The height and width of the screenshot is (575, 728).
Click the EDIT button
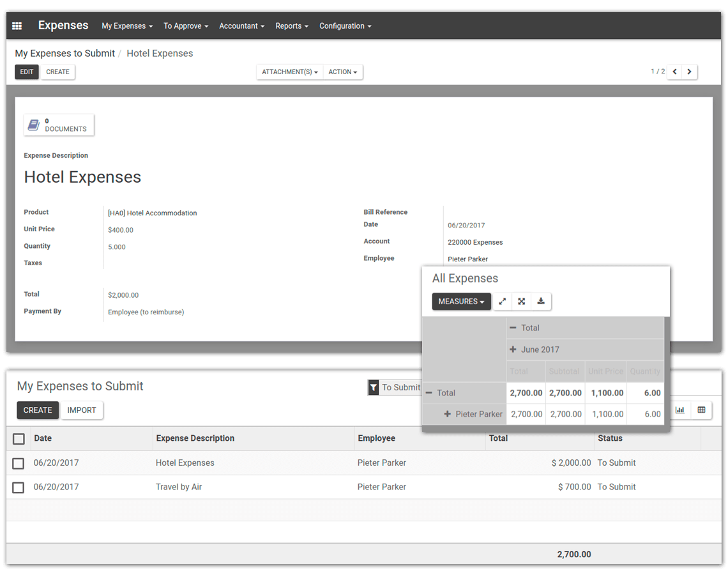click(x=26, y=72)
